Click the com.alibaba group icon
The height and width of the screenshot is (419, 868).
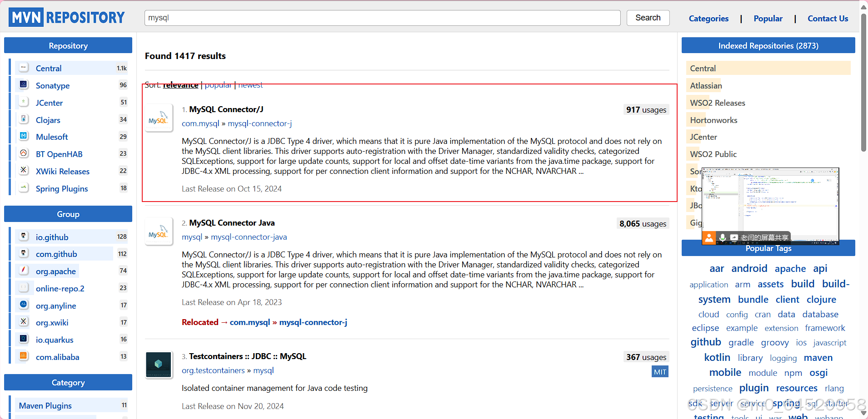(24, 356)
